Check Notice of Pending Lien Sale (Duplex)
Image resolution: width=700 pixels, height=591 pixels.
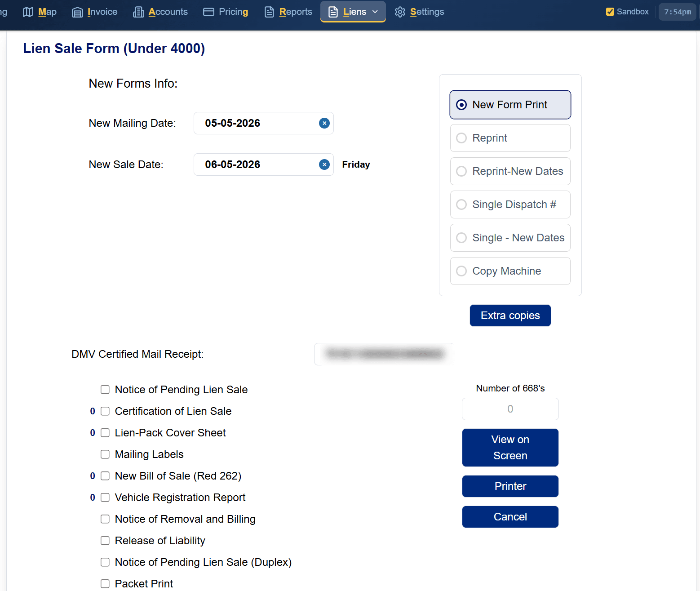click(x=105, y=562)
